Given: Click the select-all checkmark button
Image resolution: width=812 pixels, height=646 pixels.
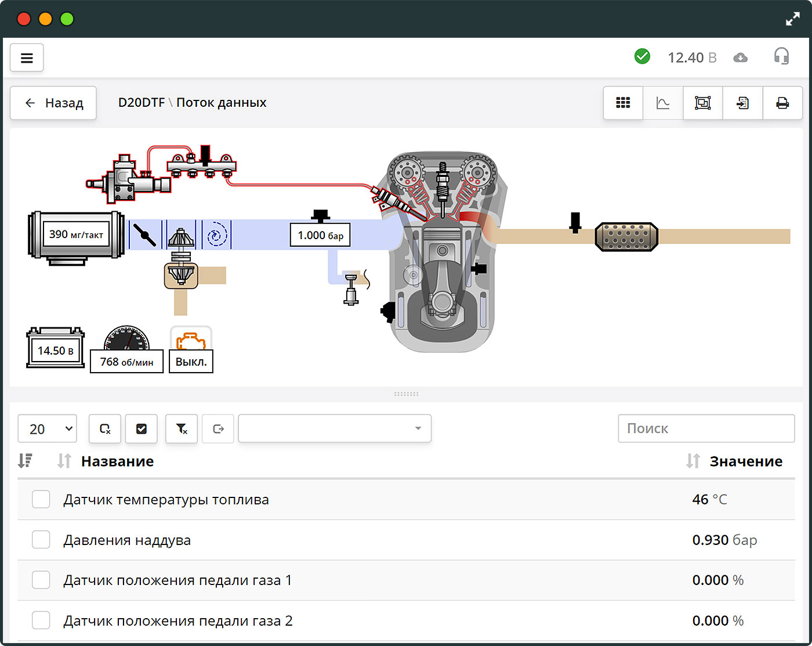Looking at the screenshot, I should tap(141, 429).
